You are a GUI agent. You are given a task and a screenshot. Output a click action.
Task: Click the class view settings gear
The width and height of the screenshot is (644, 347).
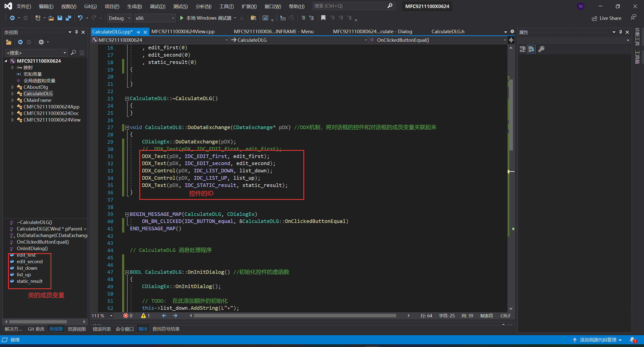point(41,42)
